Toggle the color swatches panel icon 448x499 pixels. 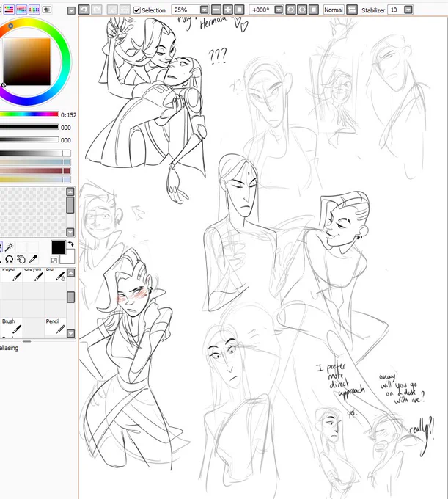(x=34, y=10)
